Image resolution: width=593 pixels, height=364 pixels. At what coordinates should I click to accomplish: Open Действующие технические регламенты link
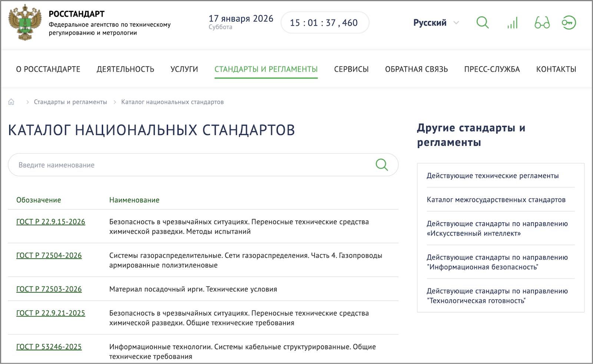(x=493, y=176)
